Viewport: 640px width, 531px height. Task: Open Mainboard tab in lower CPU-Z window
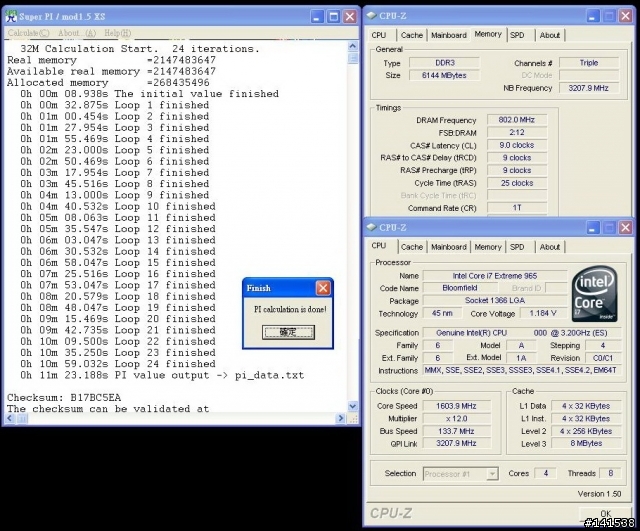pyautogui.click(x=449, y=247)
